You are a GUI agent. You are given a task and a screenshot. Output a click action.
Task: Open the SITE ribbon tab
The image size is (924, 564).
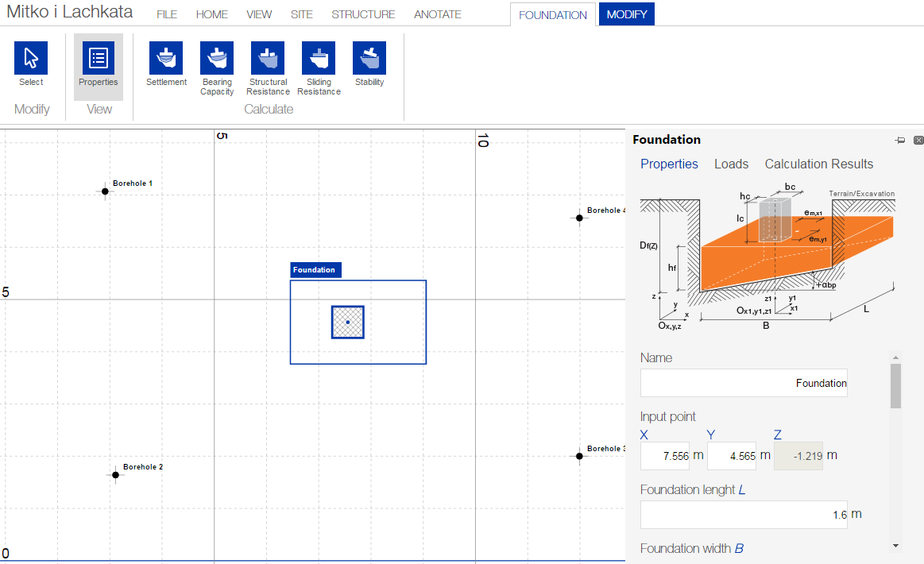click(301, 15)
